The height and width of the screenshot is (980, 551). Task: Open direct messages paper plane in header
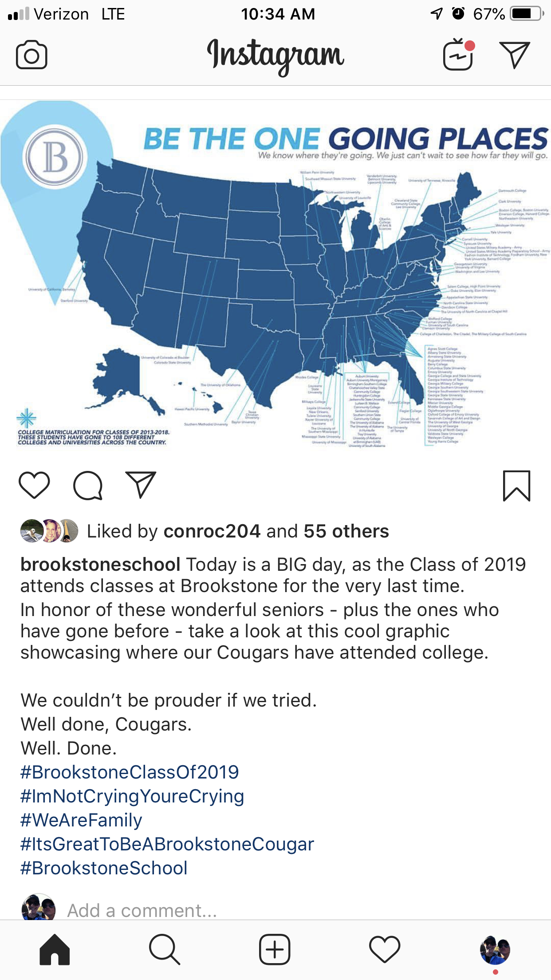pyautogui.click(x=515, y=55)
